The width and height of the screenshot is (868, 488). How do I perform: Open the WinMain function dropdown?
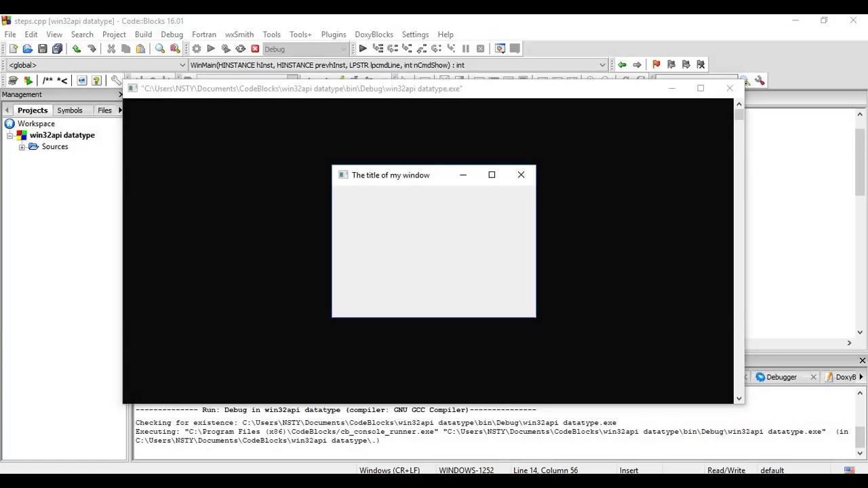[x=397, y=65]
